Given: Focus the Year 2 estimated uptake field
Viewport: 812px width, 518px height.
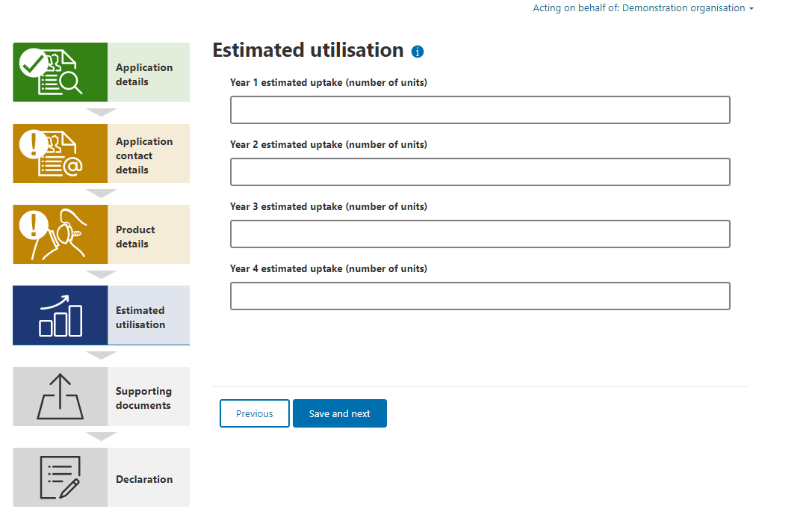Looking at the screenshot, I should coord(480,172).
